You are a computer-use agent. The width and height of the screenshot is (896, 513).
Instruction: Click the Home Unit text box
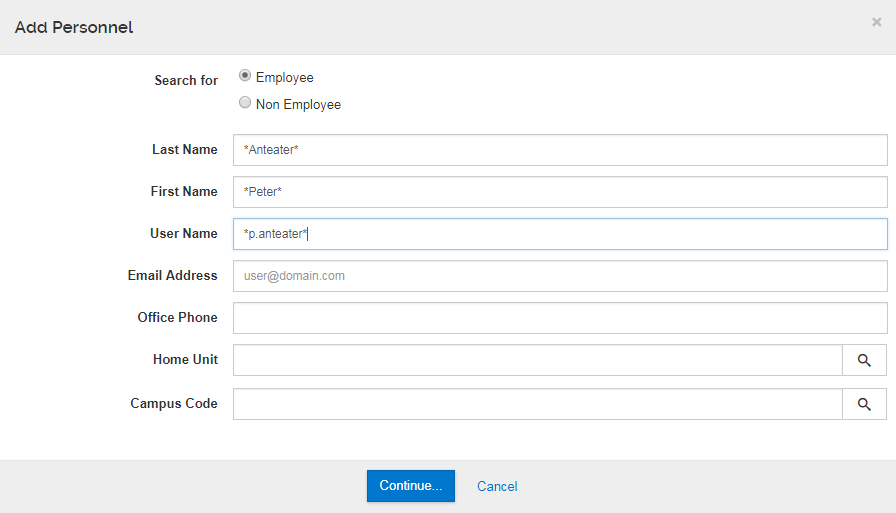coord(538,360)
